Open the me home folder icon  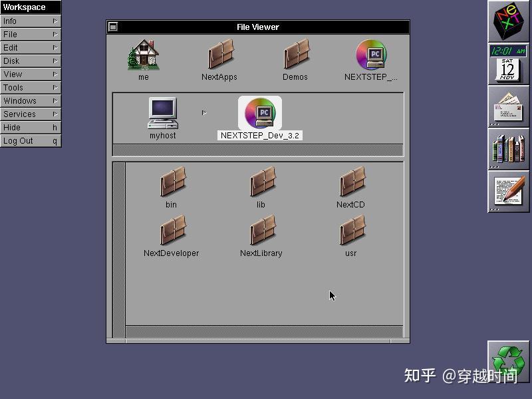(144, 55)
